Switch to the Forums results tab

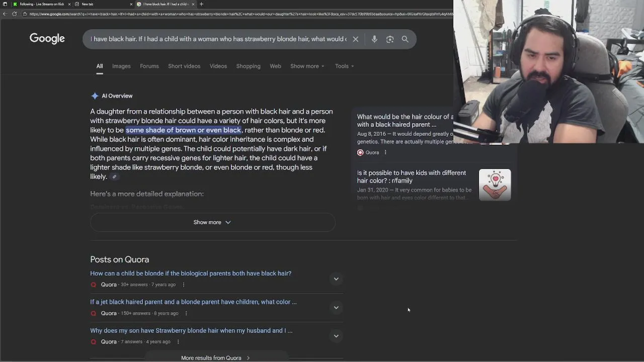pos(149,66)
